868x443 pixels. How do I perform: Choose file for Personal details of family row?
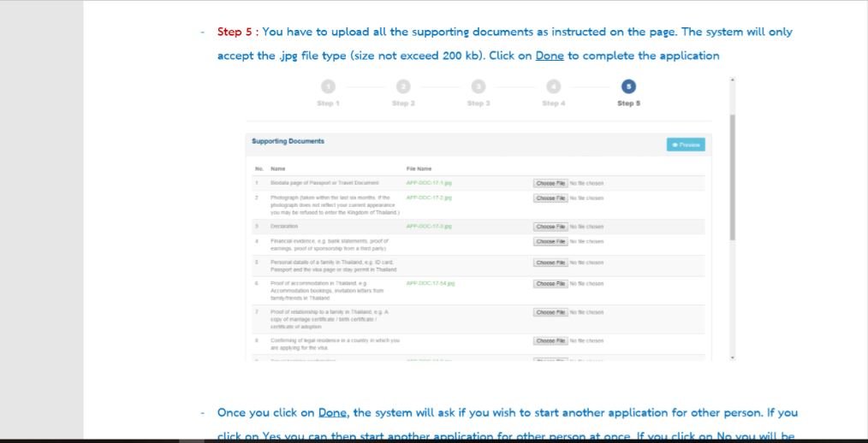[x=550, y=263]
